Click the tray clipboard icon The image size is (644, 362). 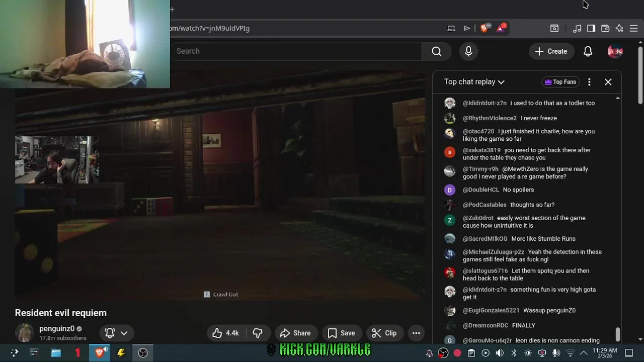pyautogui.click(x=471, y=353)
